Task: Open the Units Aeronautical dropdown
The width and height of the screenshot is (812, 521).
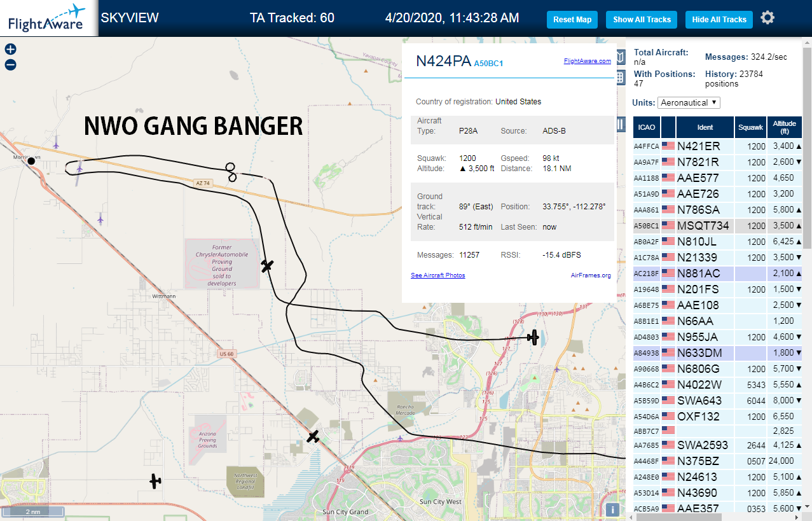Action: 690,102
